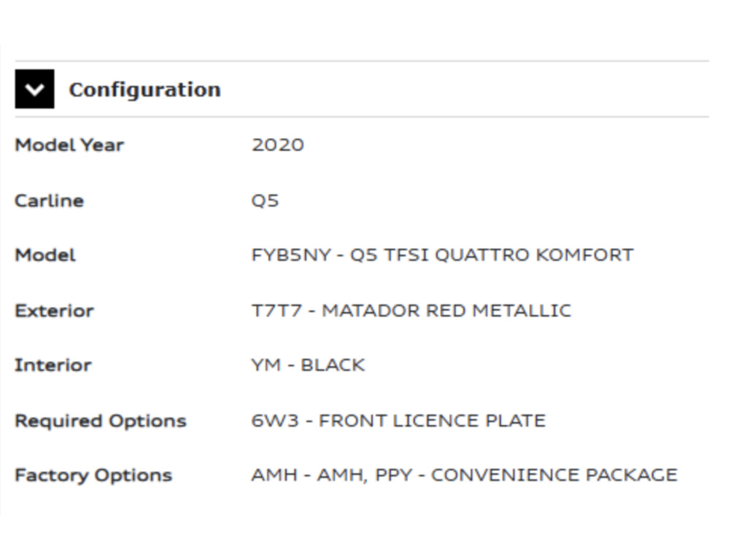Click the T7T7 exterior color code
747x560 pixels.
point(276,311)
